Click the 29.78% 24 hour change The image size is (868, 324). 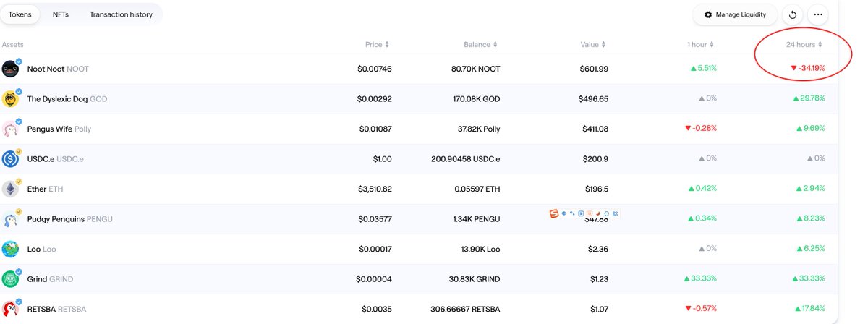[809, 98]
